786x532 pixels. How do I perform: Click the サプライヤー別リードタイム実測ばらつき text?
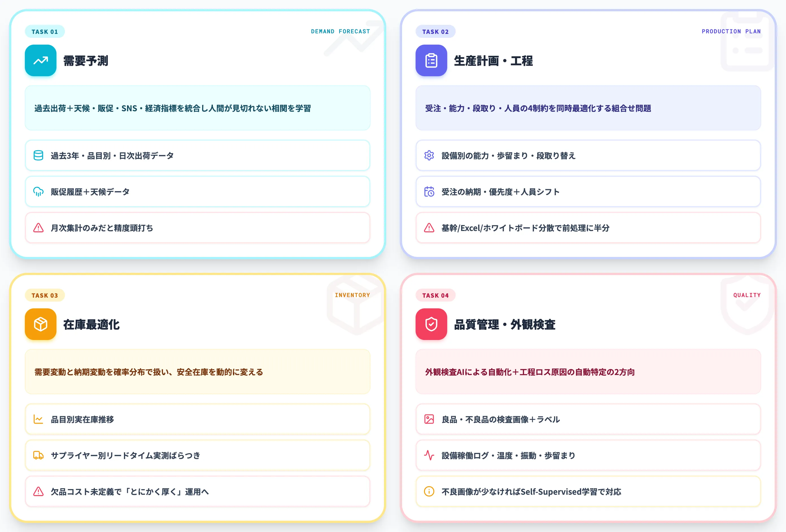(x=125, y=455)
